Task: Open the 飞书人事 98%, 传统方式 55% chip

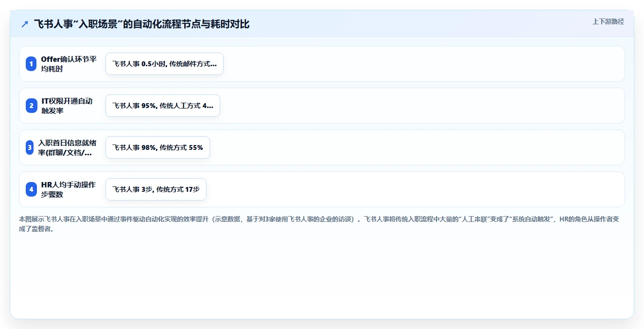Action: click(157, 147)
